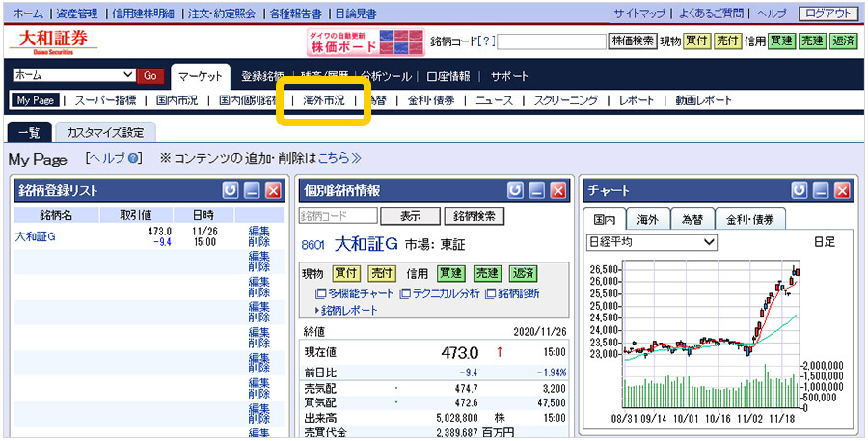Screen dimensions: 868x441
Task: Open 多機能チャート window link
Action: 354,293
